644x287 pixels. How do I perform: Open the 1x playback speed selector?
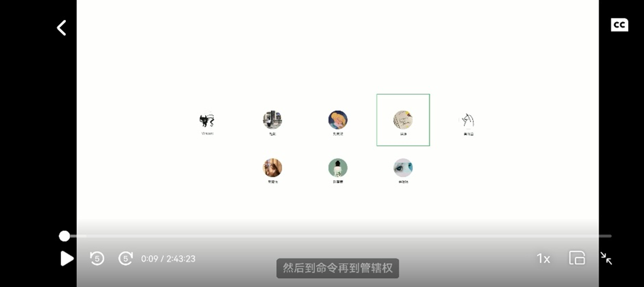pyautogui.click(x=543, y=258)
